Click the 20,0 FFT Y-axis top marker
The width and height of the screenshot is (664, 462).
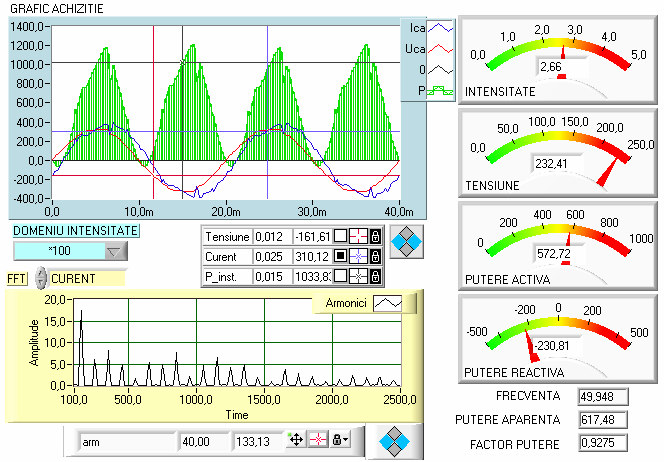[55, 300]
